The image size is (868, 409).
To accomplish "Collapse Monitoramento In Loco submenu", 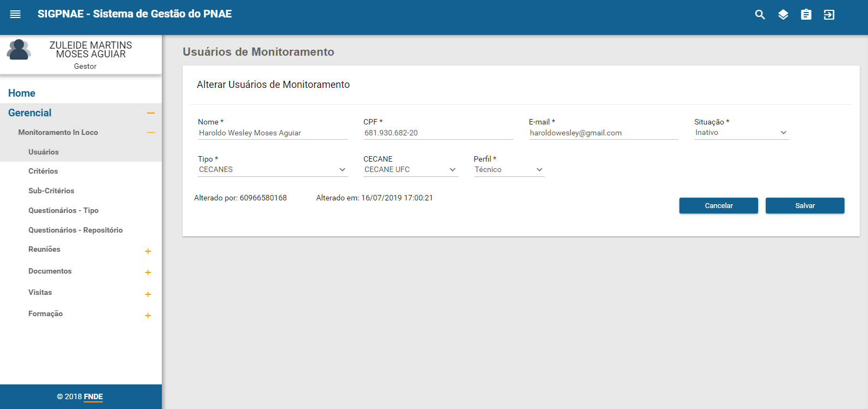I will tap(151, 133).
